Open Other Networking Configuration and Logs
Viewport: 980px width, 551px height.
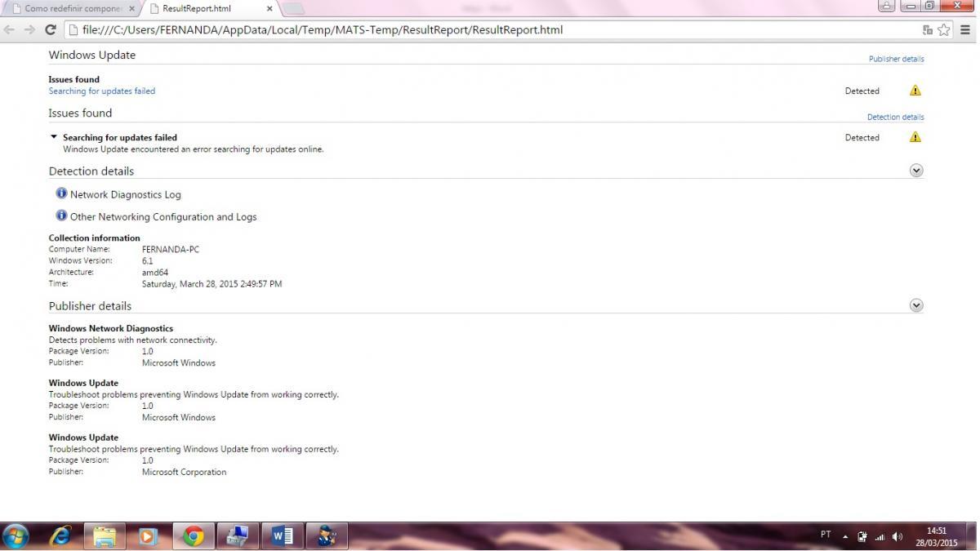tap(163, 216)
